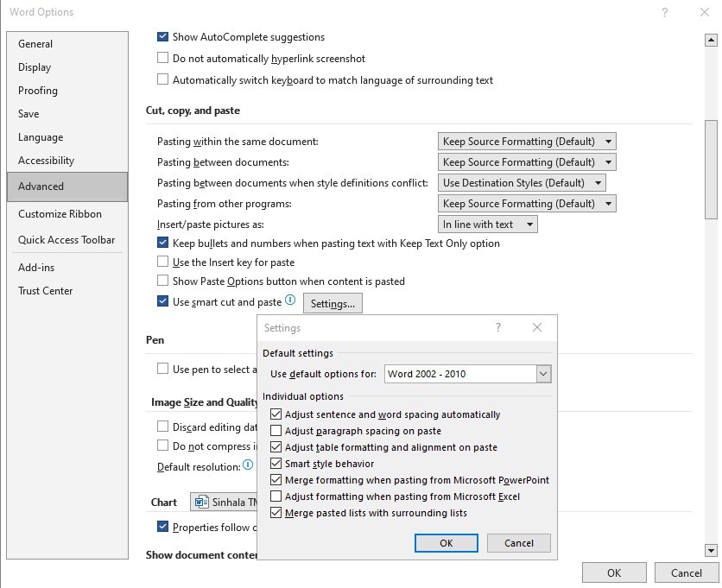Check Adjust paragraph spacing on paste
This screenshot has width=722, height=588.
275,431
